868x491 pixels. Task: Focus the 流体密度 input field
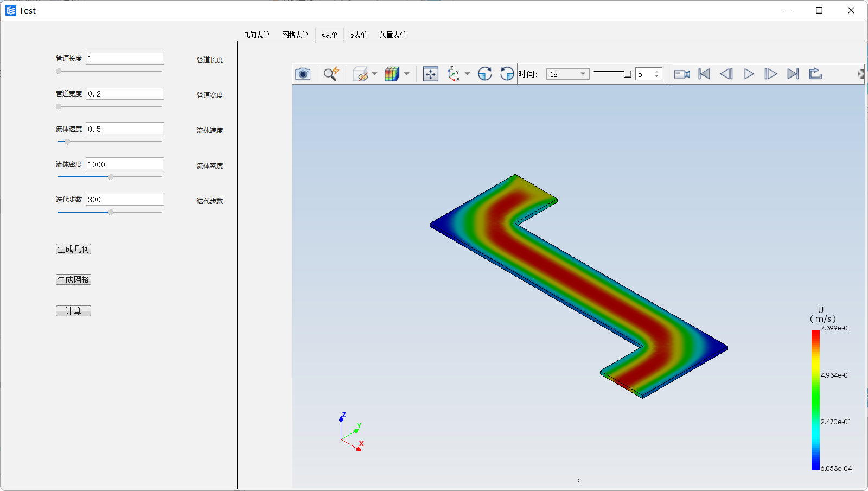125,164
